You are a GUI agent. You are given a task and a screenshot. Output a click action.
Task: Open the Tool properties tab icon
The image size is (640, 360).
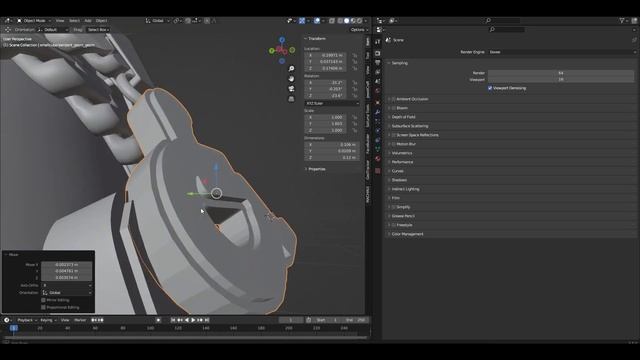[x=378, y=42]
